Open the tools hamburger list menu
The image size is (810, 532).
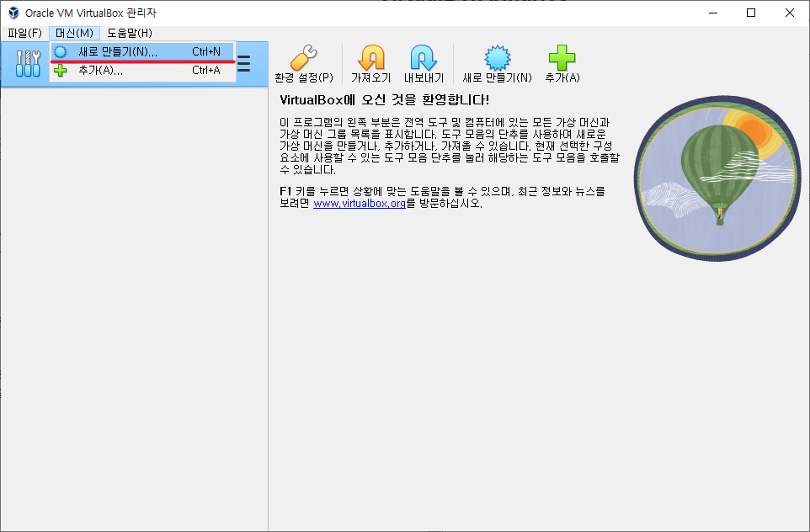(244, 63)
